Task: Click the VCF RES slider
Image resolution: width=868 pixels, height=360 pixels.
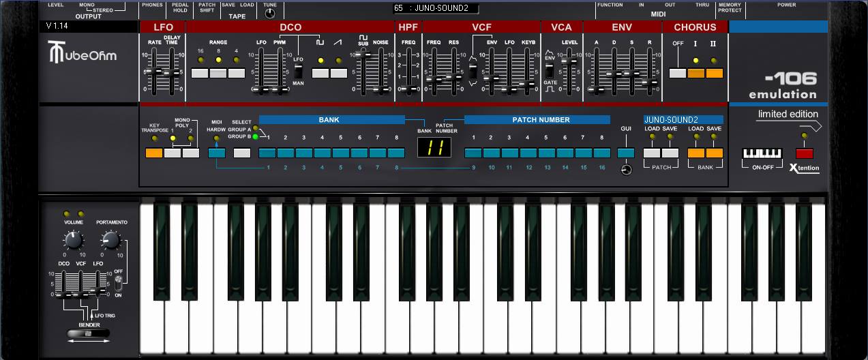Action: (x=453, y=72)
